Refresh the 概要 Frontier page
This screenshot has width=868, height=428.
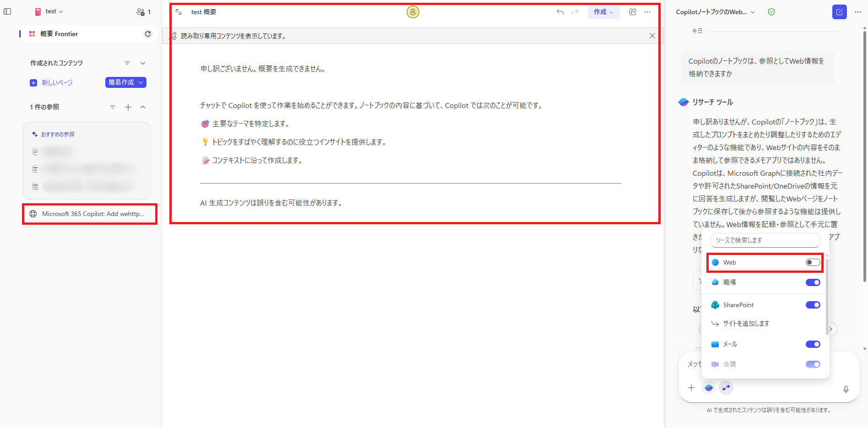coord(147,33)
